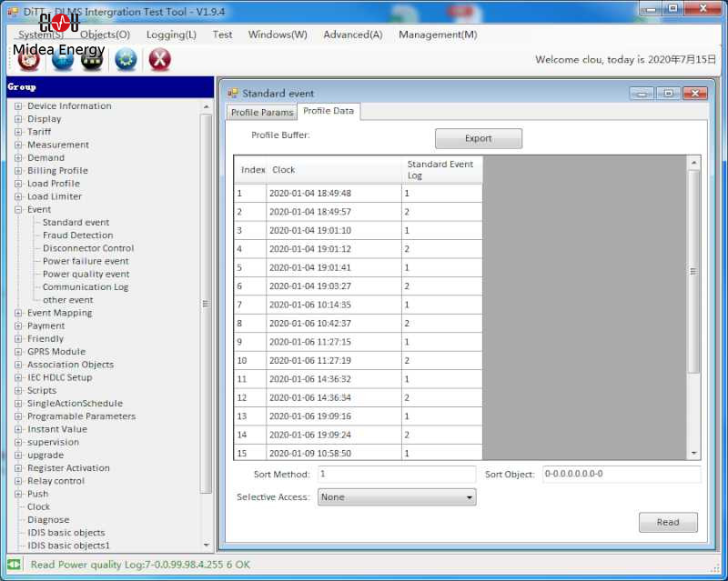Open the Management menu
Screen dimensions: 728x581
tap(437, 35)
